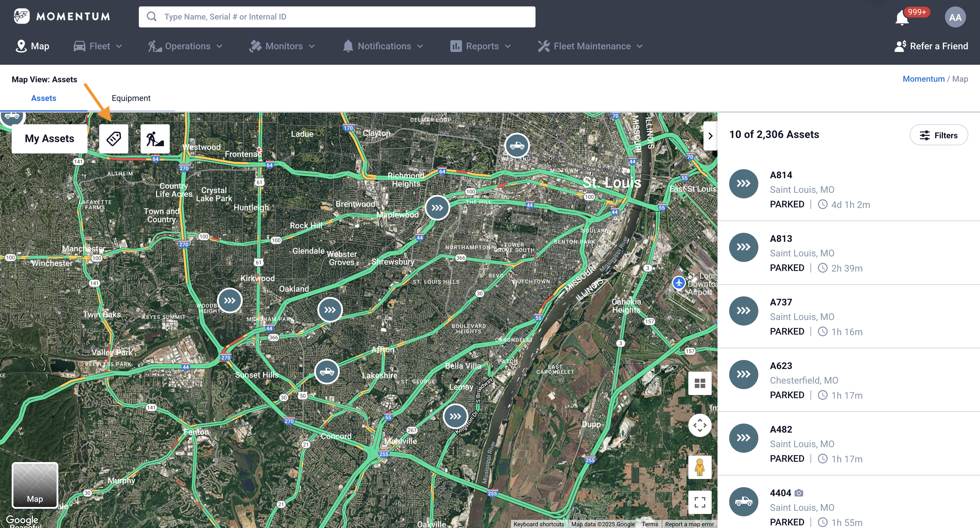The width and height of the screenshot is (980, 528).
Task: Switch to the Equipment tab
Action: [x=131, y=98]
